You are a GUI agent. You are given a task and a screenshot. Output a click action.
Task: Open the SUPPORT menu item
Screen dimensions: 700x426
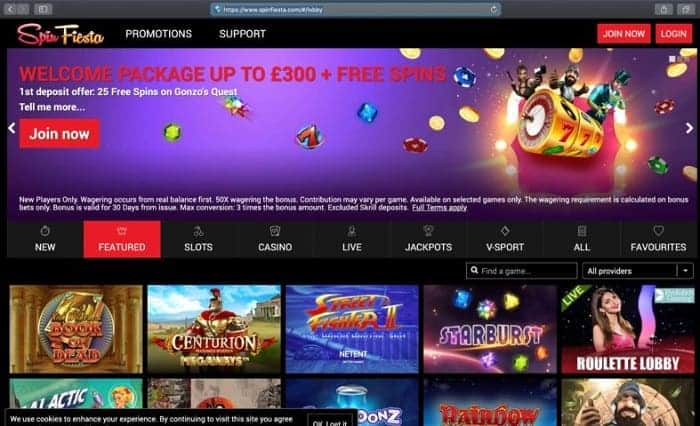point(242,34)
